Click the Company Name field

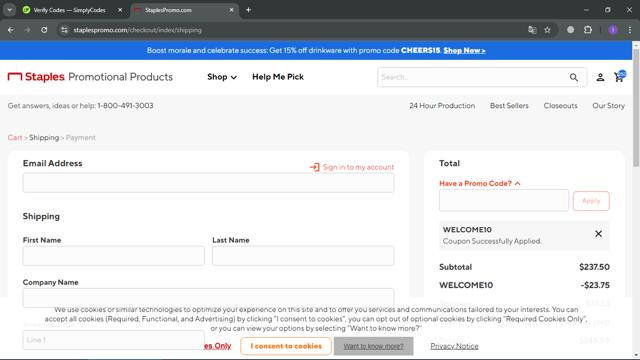point(208,298)
